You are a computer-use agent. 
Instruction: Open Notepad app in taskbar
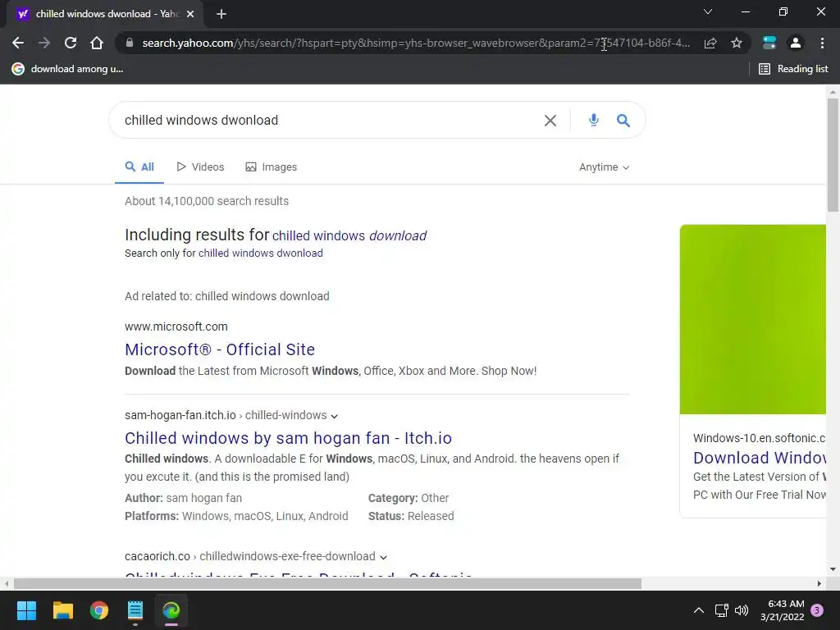[135, 610]
